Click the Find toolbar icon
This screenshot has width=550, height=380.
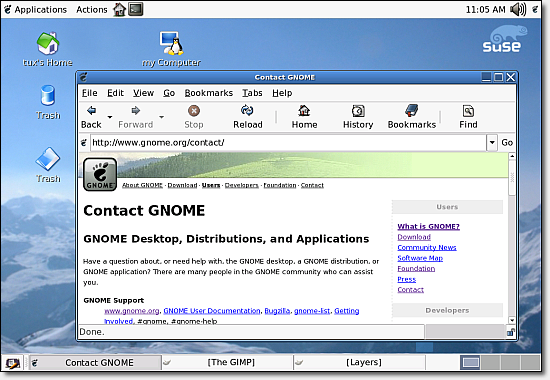(x=468, y=111)
